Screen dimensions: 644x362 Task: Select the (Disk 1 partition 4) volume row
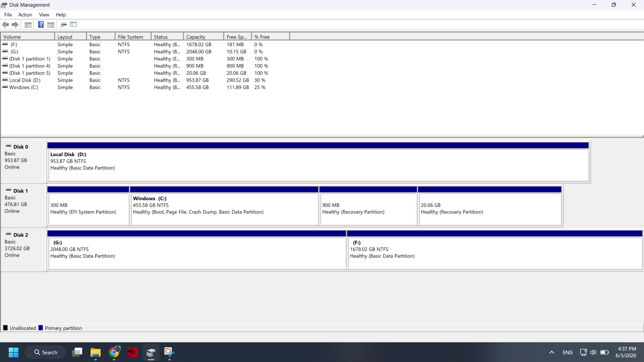[x=145, y=66]
